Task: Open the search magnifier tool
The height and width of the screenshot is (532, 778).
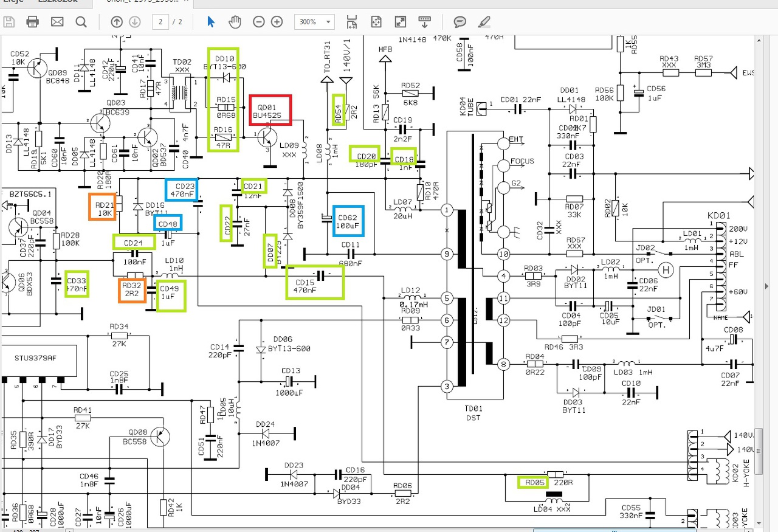Action: 81,22
